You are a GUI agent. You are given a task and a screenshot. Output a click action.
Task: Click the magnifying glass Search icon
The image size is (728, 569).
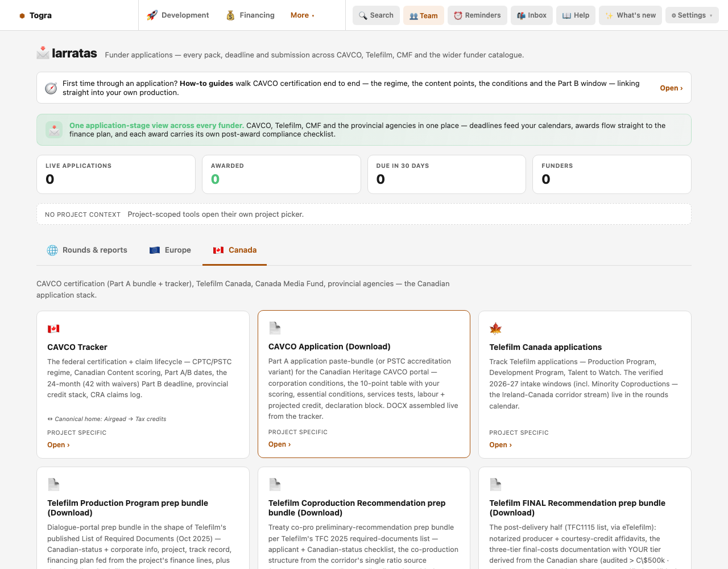[x=363, y=16]
